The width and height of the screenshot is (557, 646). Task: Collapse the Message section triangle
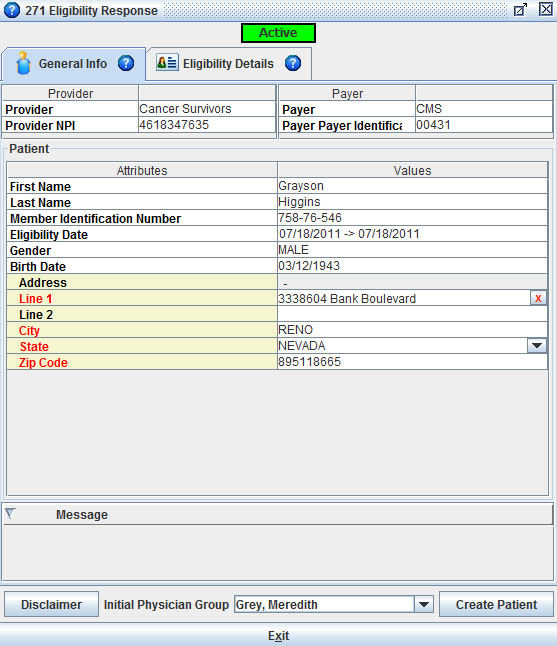pos(10,513)
